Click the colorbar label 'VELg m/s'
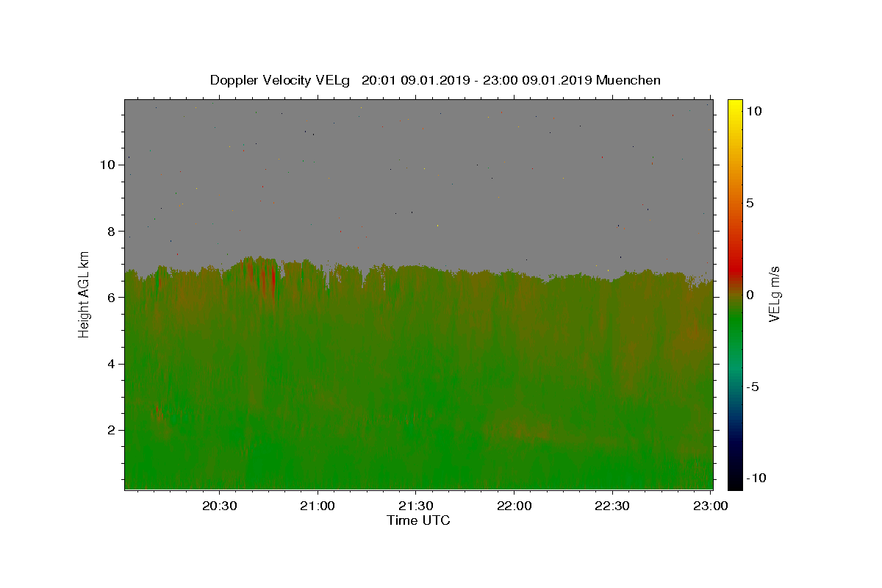Screen dimensions: 882x588 (774, 295)
